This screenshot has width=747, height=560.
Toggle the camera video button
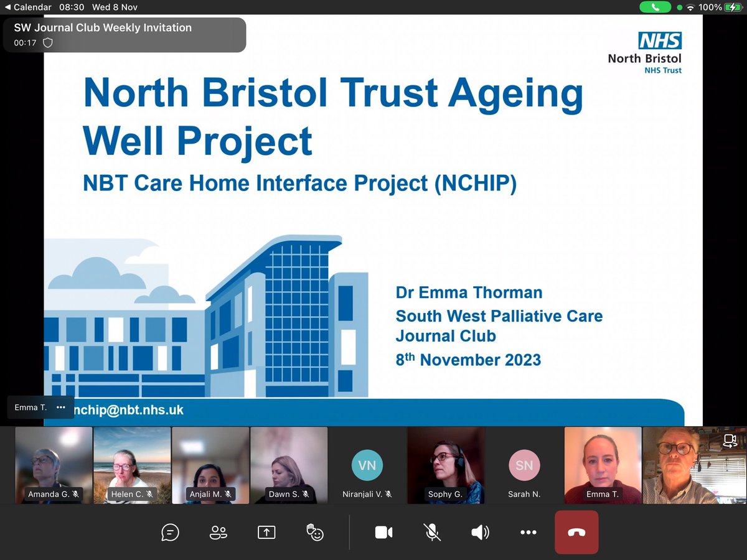coord(383,533)
